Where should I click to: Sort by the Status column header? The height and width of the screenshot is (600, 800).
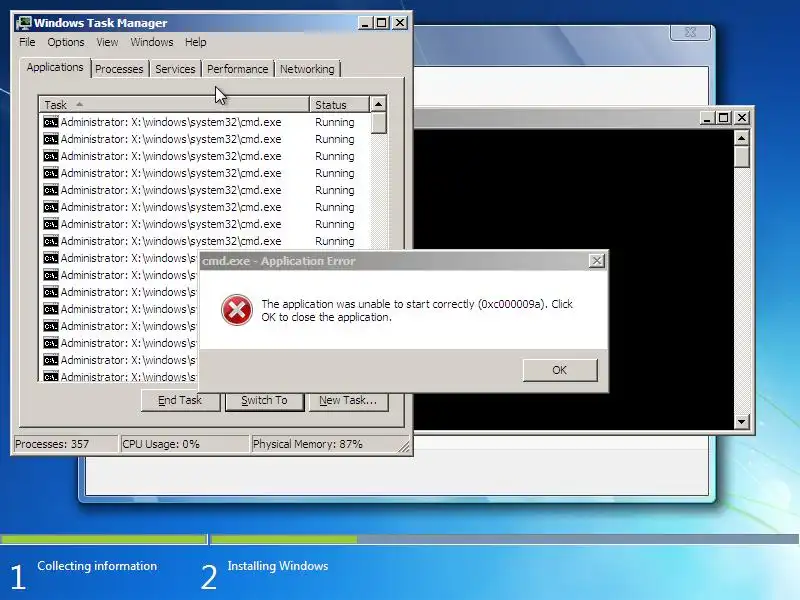point(339,105)
